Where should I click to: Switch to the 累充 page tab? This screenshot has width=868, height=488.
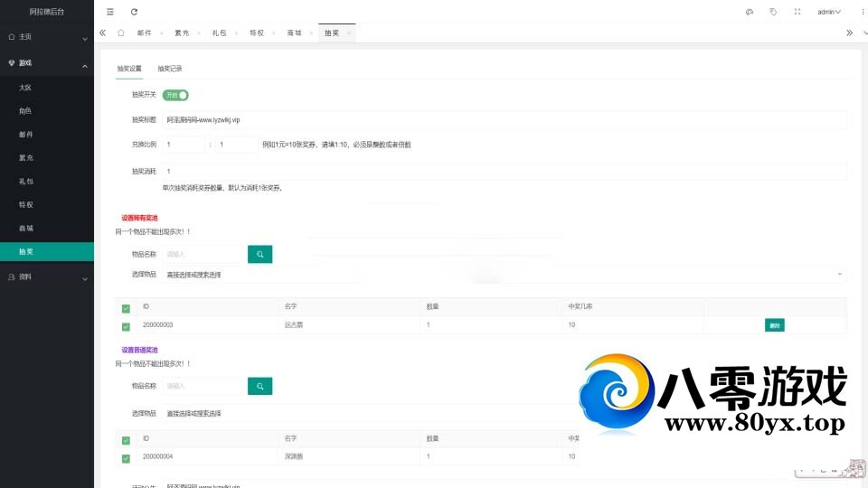coord(182,33)
